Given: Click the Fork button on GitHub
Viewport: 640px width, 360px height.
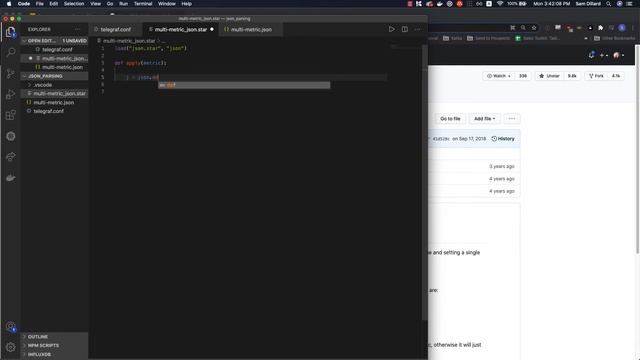Looking at the screenshot, I should 596,76.
